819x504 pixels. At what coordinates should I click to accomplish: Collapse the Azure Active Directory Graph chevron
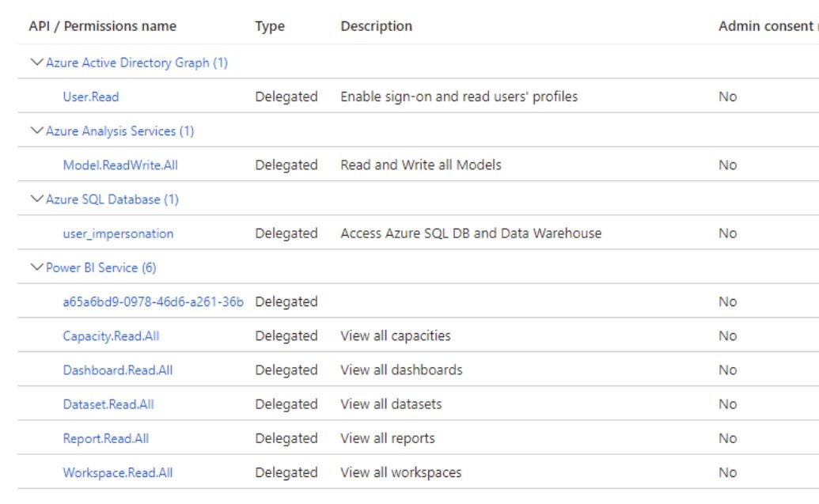tap(36, 63)
